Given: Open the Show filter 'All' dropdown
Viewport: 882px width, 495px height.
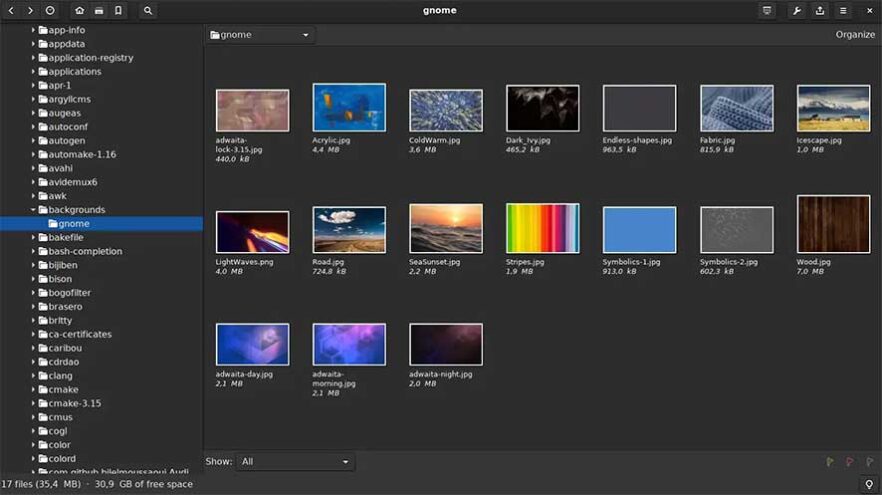Looking at the screenshot, I should coord(296,462).
